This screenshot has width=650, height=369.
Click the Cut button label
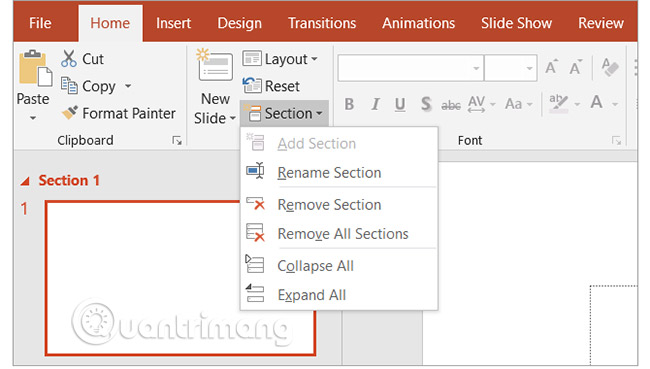(93, 59)
